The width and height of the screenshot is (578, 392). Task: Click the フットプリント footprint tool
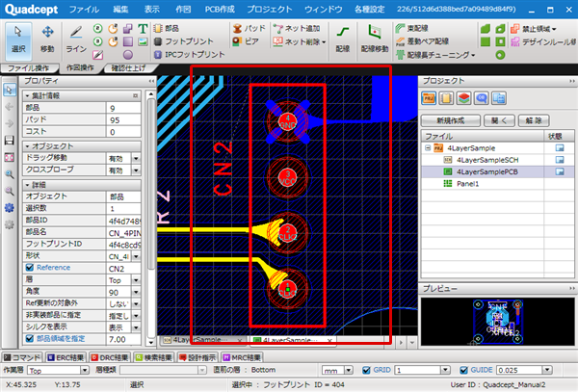pyautogui.click(x=184, y=41)
